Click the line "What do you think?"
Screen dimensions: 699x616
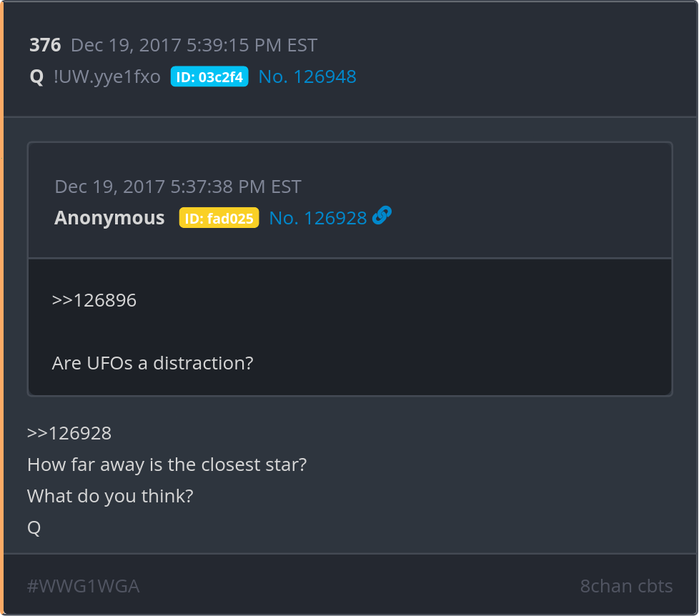(110, 496)
